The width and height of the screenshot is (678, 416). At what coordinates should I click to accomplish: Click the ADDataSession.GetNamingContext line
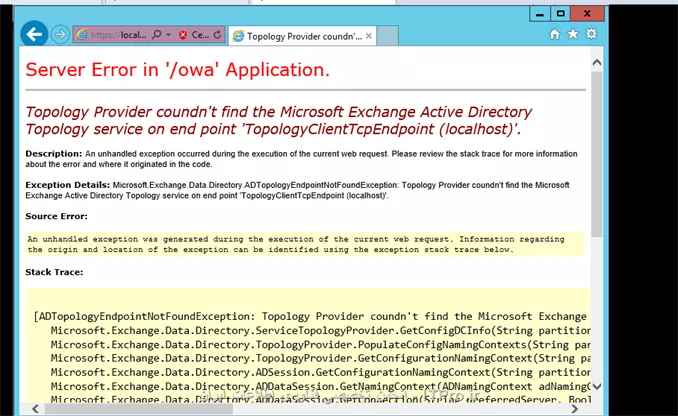(x=320, y=386)
